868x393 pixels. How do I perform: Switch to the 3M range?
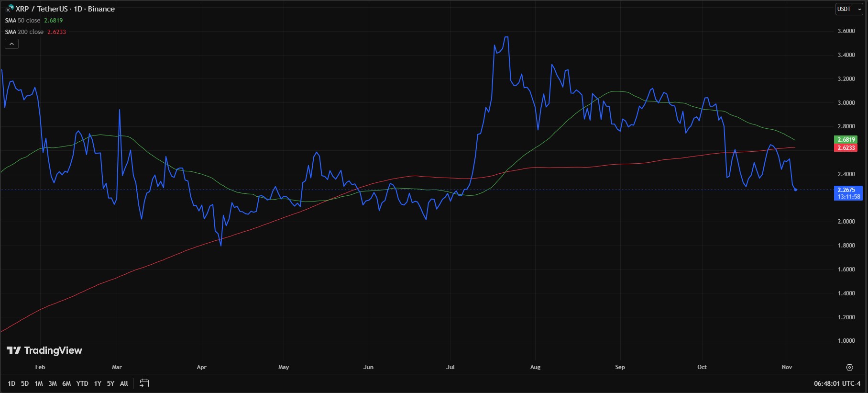(x=53, y=383)
